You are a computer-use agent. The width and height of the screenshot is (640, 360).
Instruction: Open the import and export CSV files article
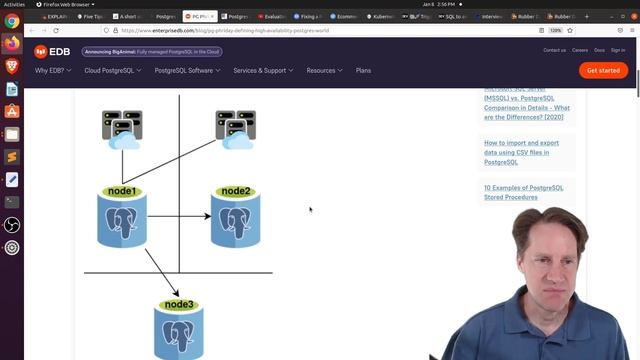(x=521, y=153)
